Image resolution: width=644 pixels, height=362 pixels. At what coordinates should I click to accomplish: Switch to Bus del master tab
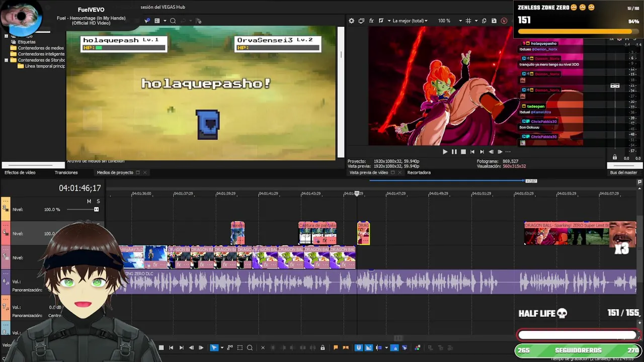coord(623,172)
